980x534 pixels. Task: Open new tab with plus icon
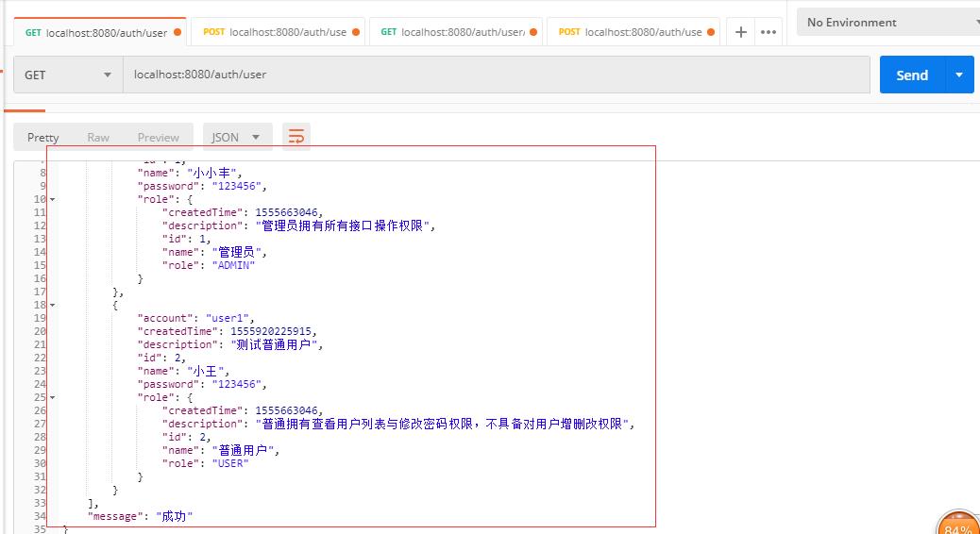[740, 32]
